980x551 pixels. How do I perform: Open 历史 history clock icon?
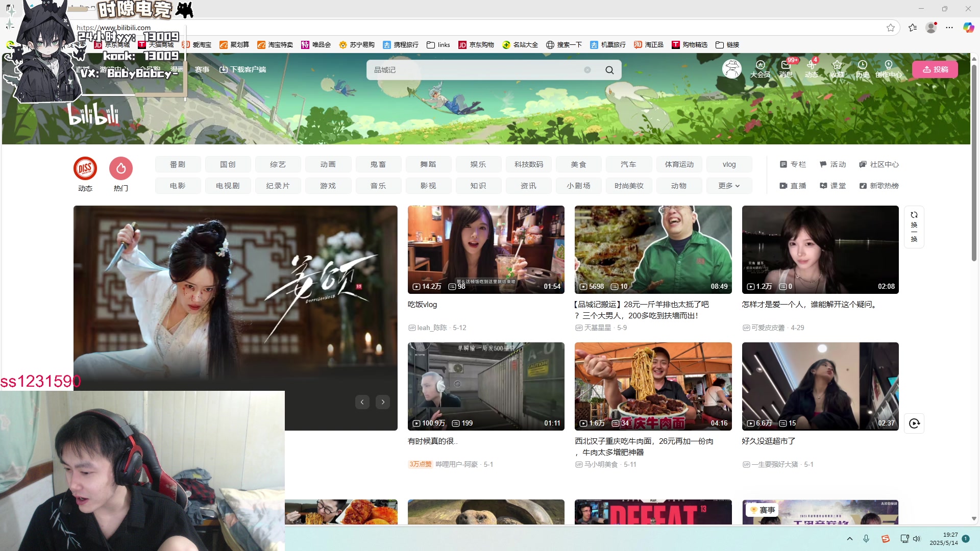tap(863, 69)
